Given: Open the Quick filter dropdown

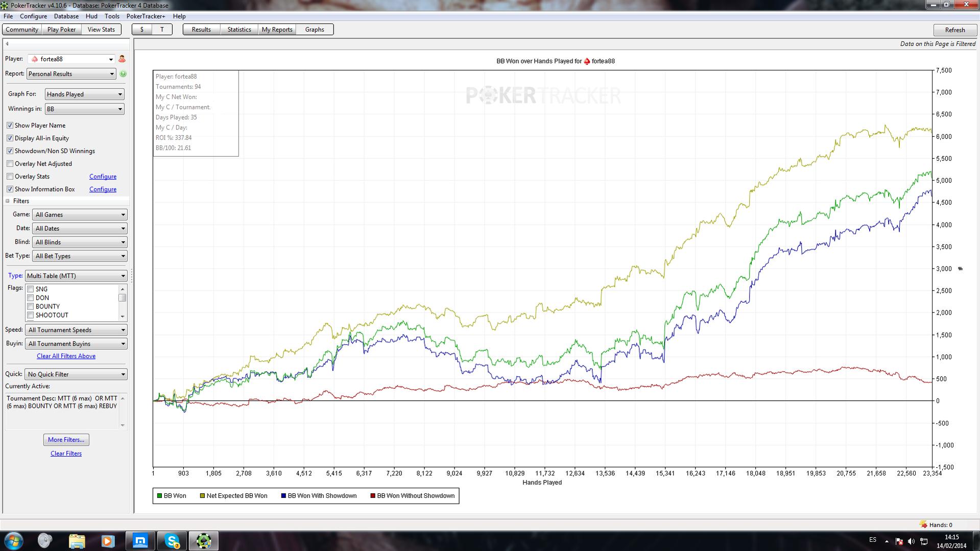Looking at the screenshot, I should (x=76, y=374).
